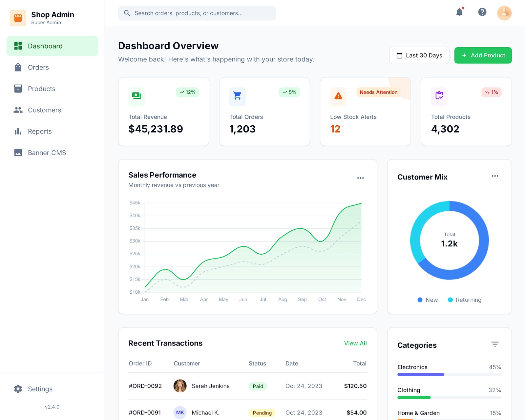This screenshot has width=525, height=420.
Task: Click the Shop Admin store logo
Action: [18, 18]
